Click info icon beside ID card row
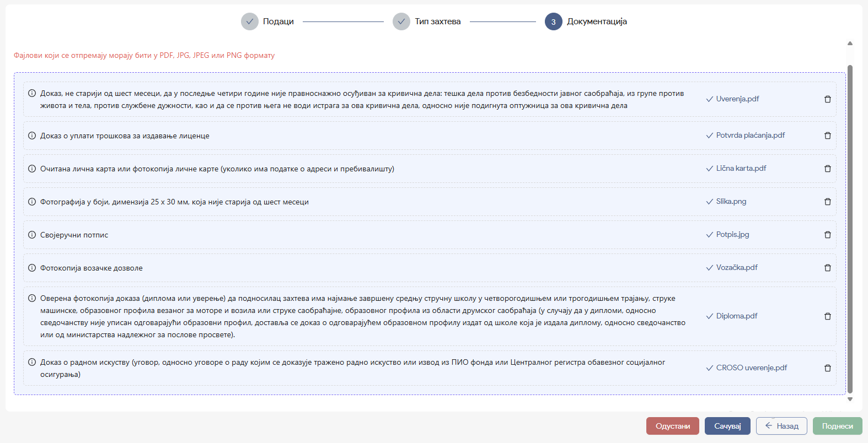The height and width of the screenshot is (443, 868). [x=32, y=169]
